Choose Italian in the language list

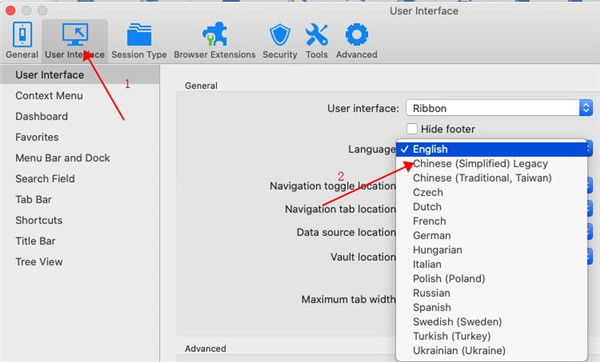tap(492, 264)
